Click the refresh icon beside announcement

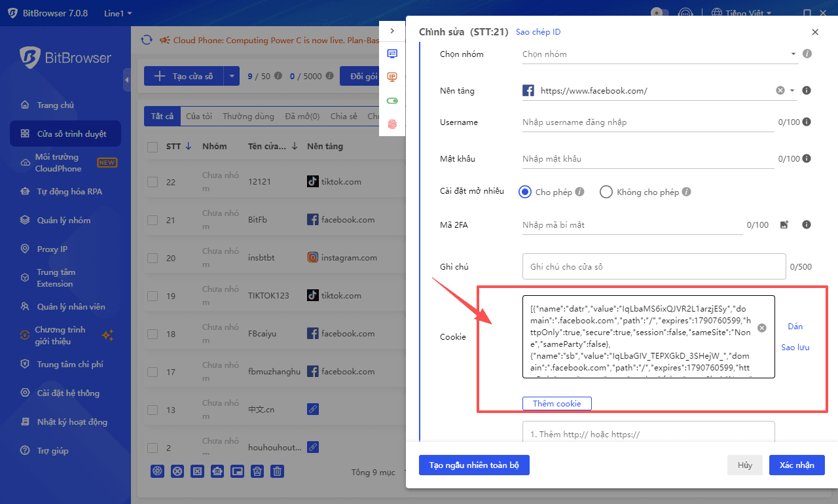147,40
